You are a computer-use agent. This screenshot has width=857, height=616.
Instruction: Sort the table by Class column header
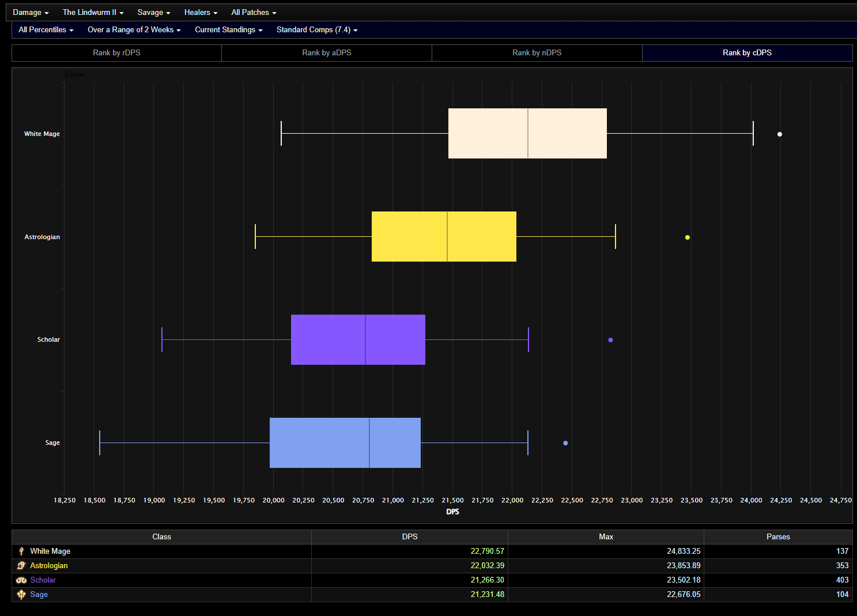click(x=162, y=537)
